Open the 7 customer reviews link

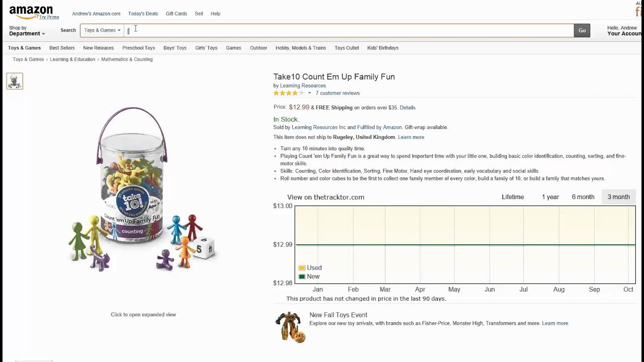point(338,93)
